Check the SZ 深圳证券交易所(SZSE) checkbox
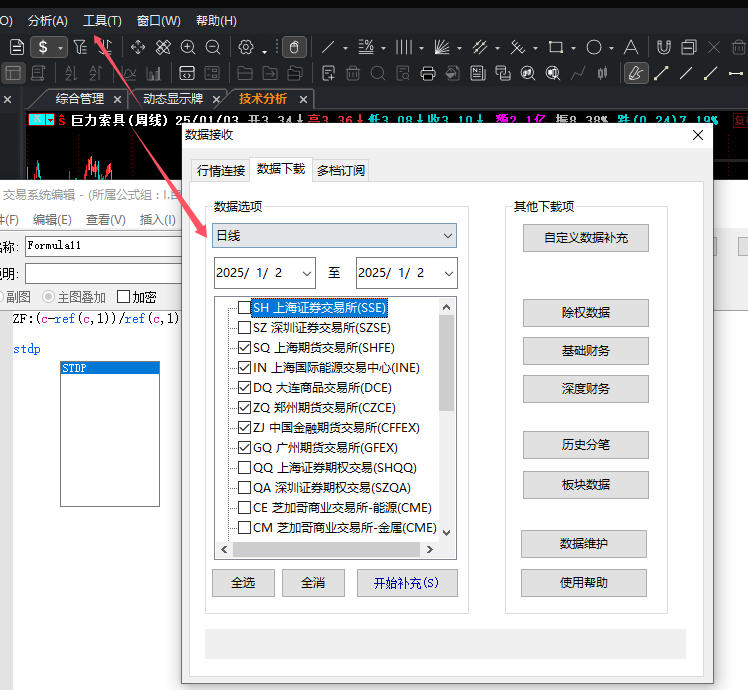This screenshot has width=748, height=690. point(244,328)
